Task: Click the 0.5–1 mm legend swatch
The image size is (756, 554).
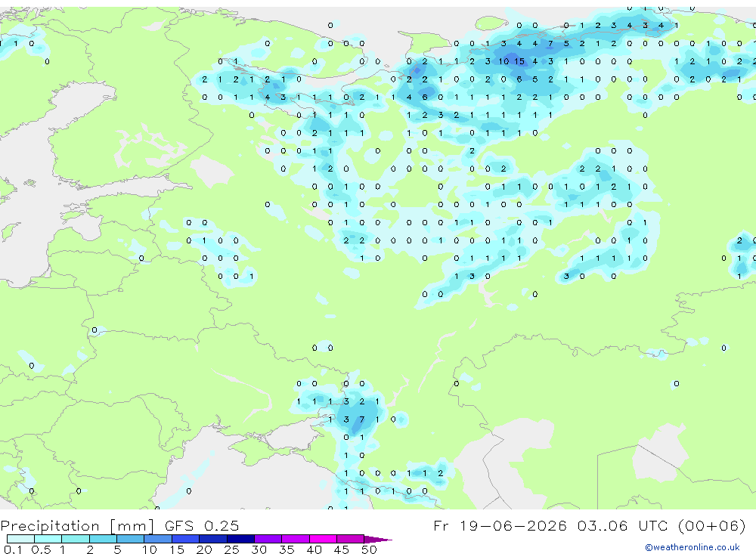Action: 48,539
